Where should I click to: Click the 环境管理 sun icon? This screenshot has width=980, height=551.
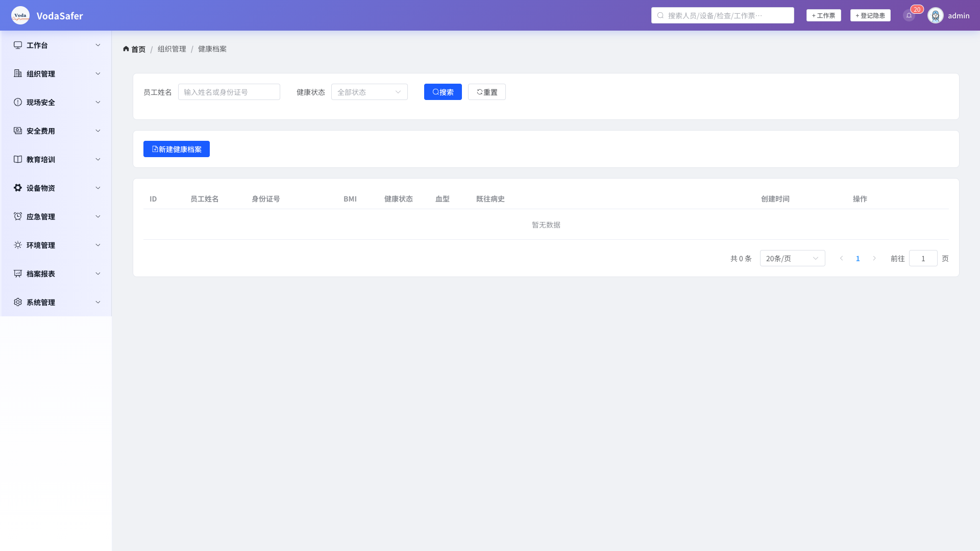click(x=18, y=245)
